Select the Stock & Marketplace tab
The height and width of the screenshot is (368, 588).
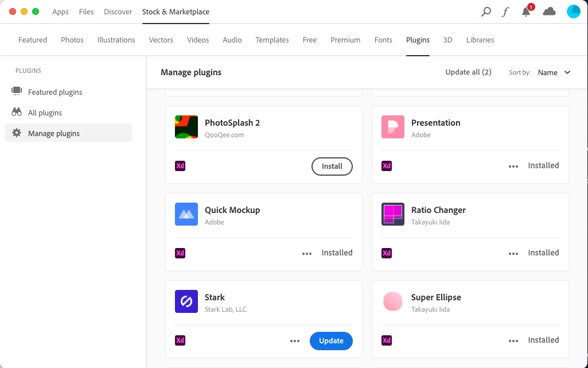[x=176, y=11]
